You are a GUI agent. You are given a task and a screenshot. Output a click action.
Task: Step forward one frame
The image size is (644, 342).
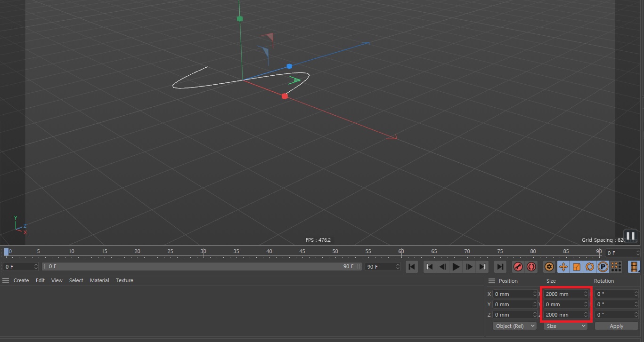(469, 267)
